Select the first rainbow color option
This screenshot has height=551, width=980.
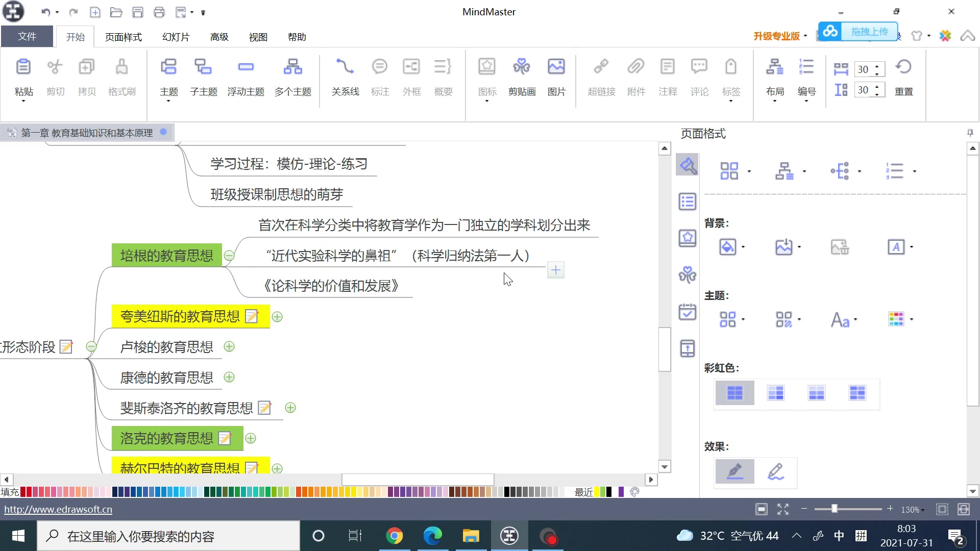pos(734,393)
